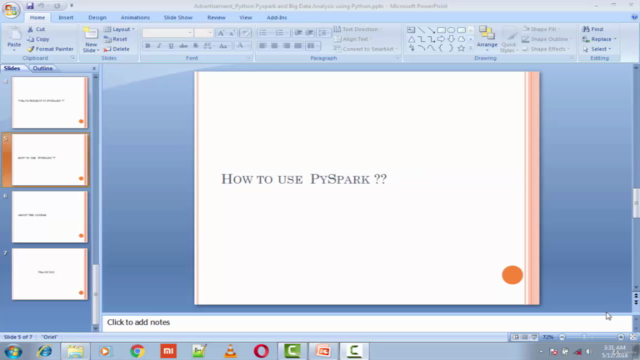Click the notes area to add notes
The width and height of the screenshot is (640, 360).
point(367,323)
